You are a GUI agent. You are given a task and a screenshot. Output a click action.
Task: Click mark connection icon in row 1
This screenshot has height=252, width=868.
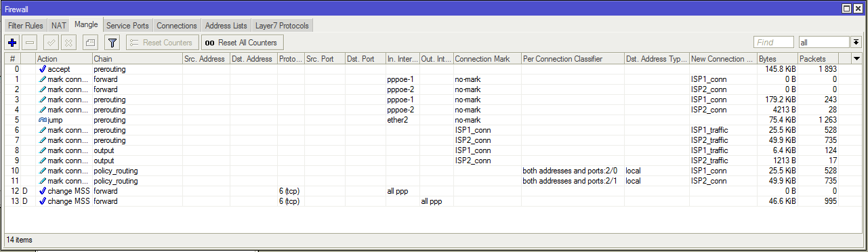pyautogui.click(x=43, y=79)
